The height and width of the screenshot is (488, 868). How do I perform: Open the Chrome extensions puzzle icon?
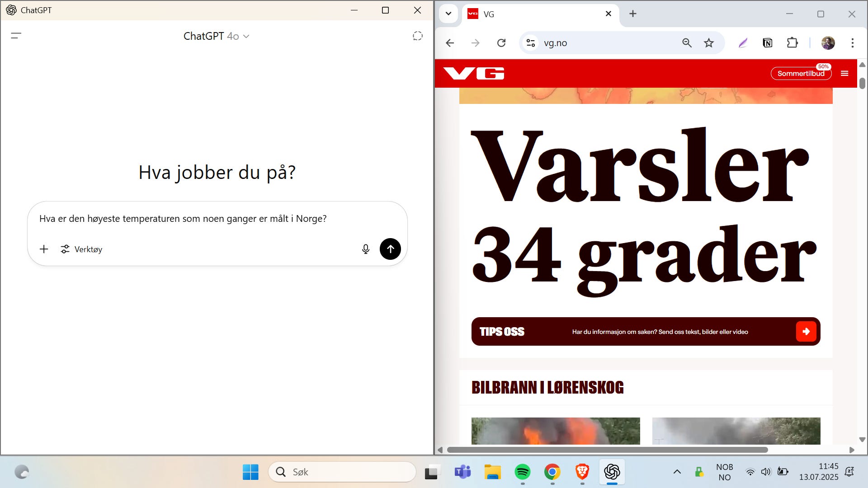(x=792, y=43)
